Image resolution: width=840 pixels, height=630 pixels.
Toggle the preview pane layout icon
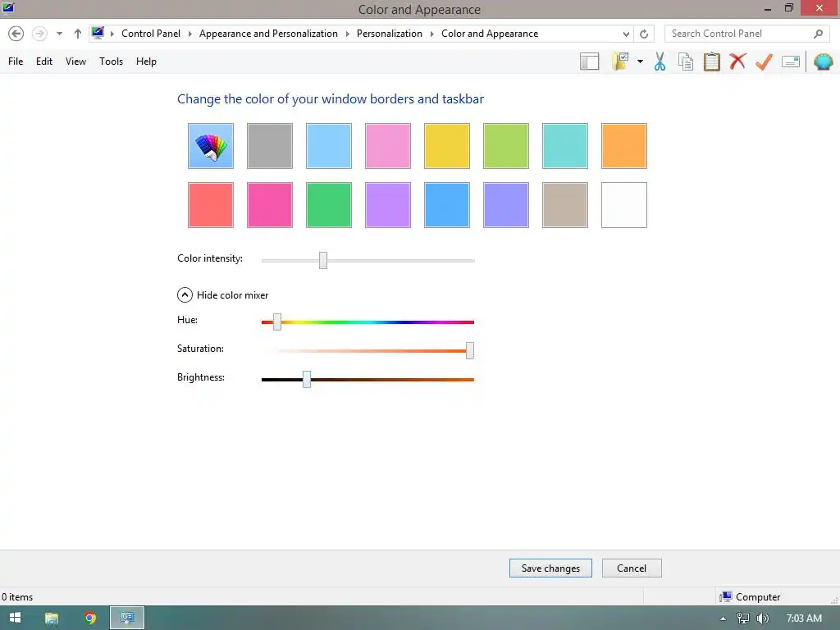pos(589,62)
